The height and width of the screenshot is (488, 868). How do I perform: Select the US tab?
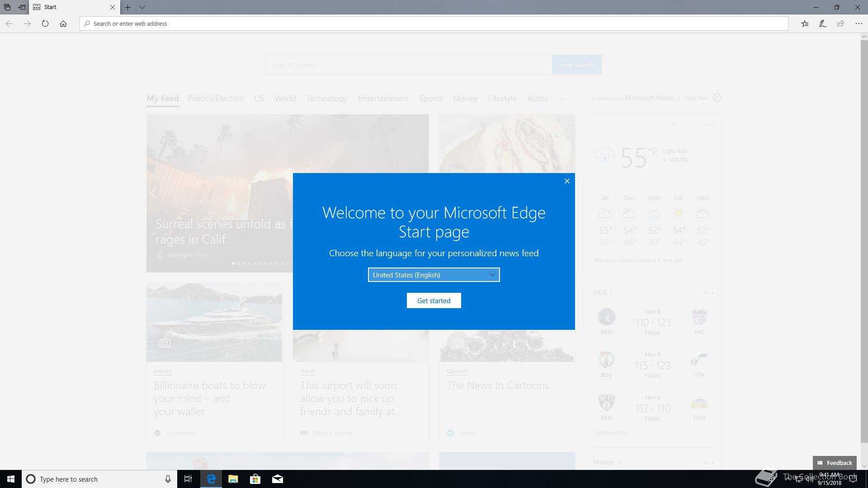pyautogui.click(x=259, y=99)
